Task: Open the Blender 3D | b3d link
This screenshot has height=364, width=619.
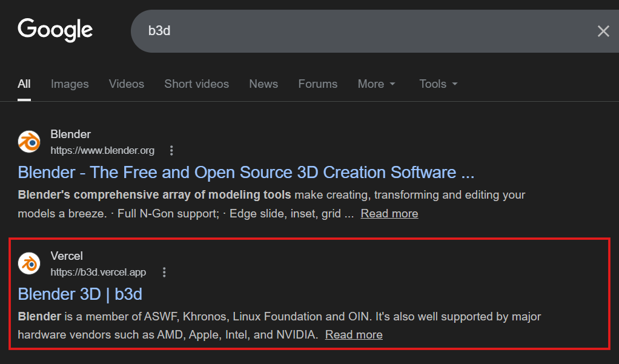Action: coord(80,294)
